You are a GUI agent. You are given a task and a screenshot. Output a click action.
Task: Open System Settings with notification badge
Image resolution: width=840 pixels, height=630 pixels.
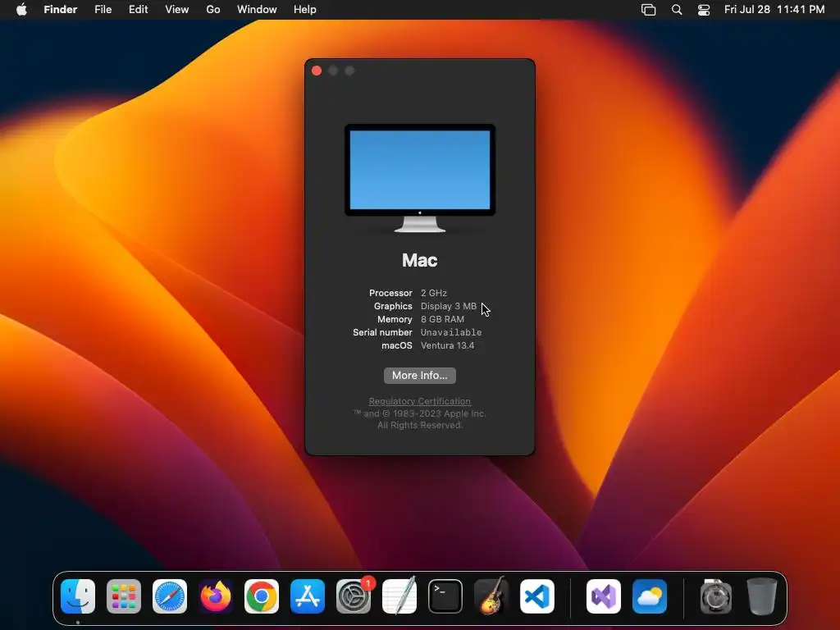point(354,596)
